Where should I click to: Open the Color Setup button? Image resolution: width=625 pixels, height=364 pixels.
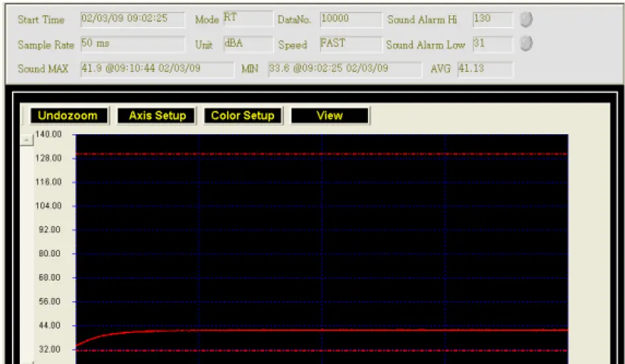coord(243,116)
